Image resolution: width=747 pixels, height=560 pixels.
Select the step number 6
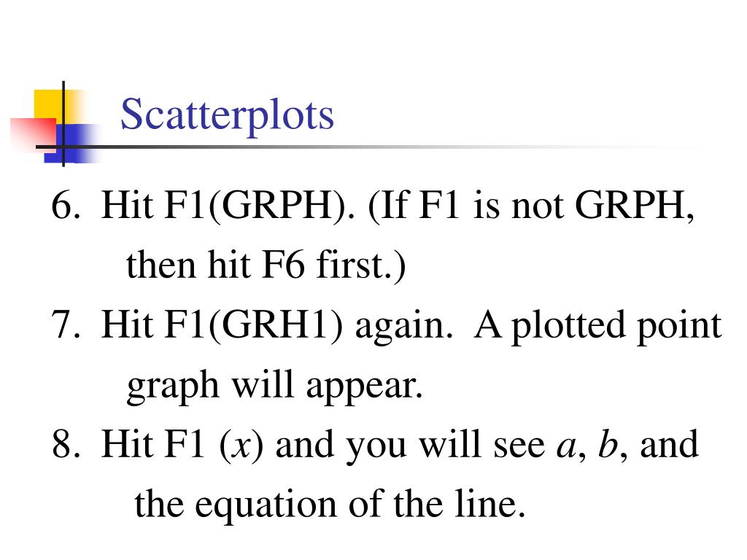tap(66, 205)
